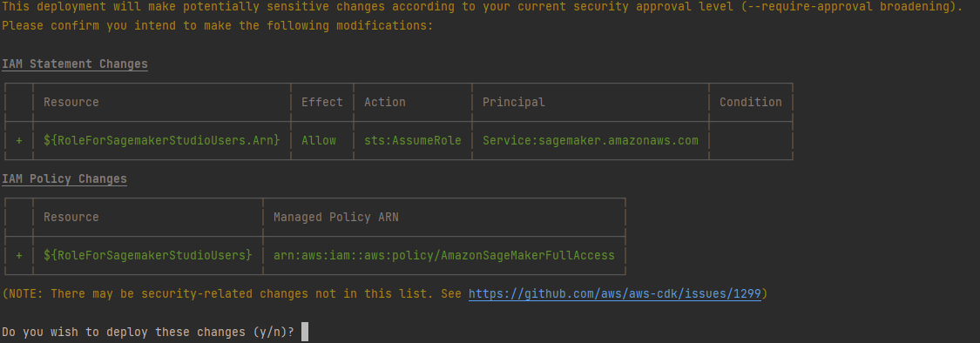The image size is (980, 343).
Task: Click the IAM Policy Changes heading
Action: tap(64, 179)
